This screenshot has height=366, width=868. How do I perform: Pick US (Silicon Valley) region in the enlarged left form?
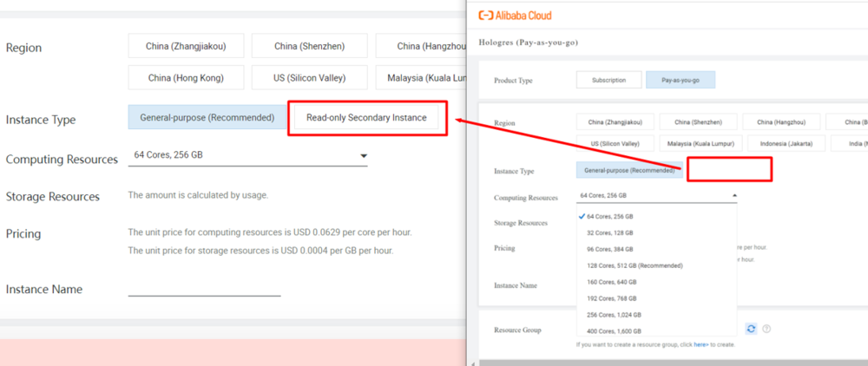tap(310, 78)
